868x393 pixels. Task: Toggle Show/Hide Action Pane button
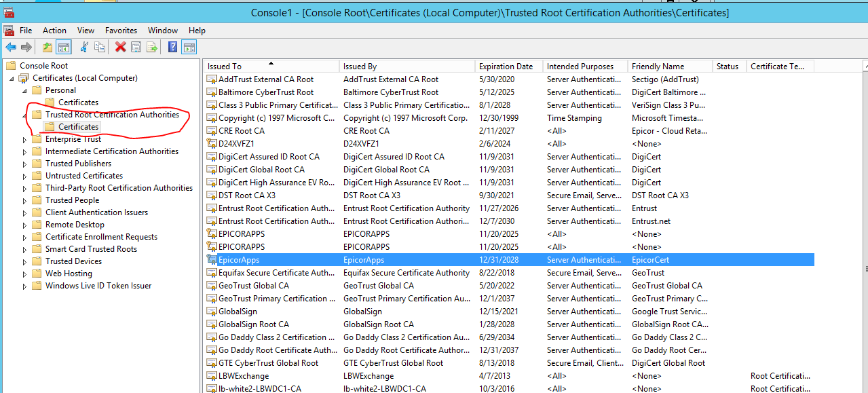point(189,47)
